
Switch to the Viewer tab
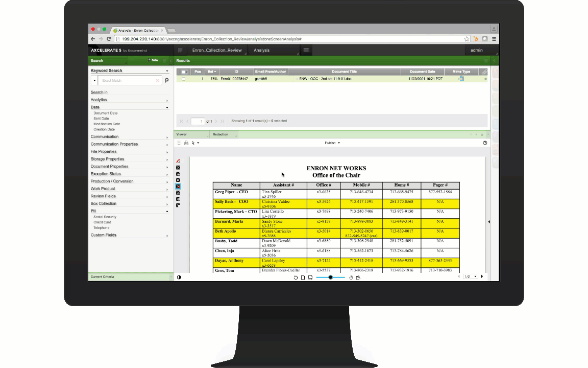tap(191, 134)
